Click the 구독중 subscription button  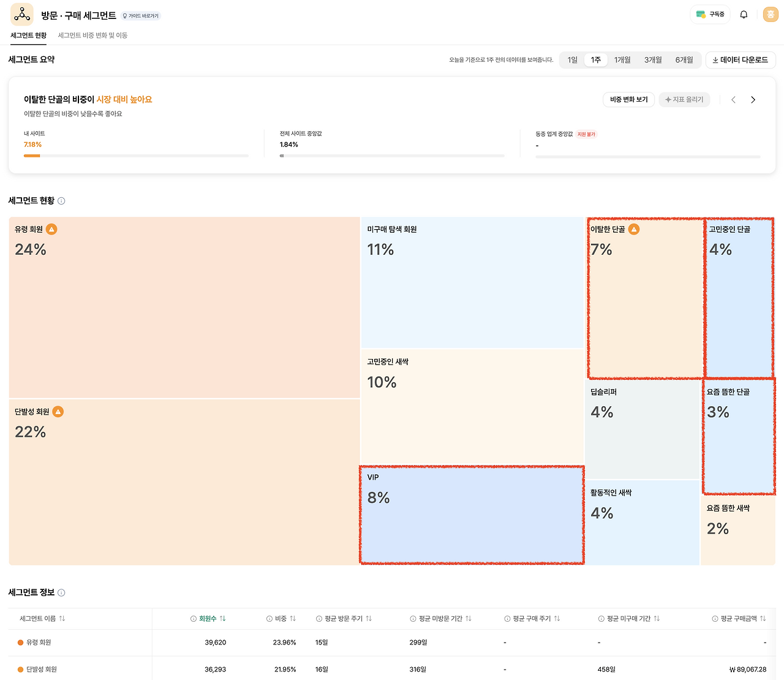pyautogui.click(x=710, y=14)
